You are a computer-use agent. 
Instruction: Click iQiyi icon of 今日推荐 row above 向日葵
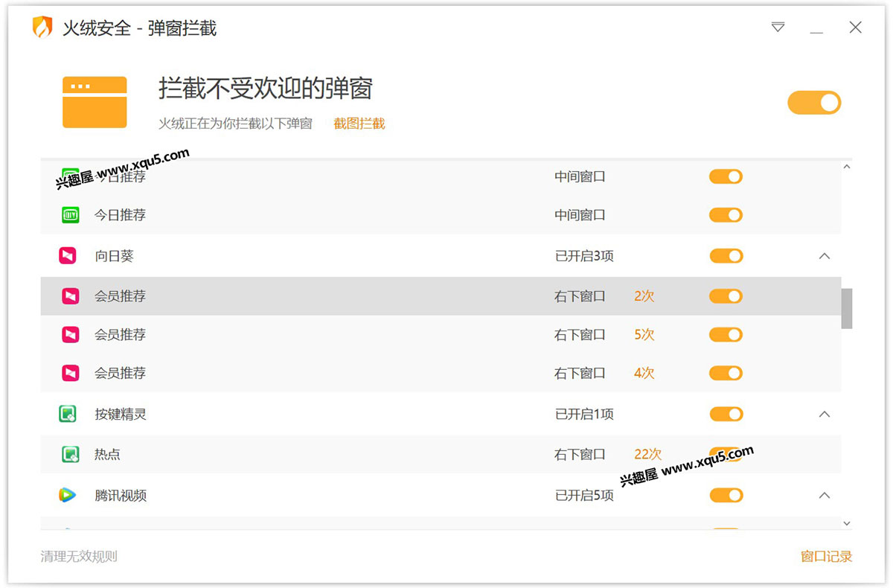(x=70, y=215)
